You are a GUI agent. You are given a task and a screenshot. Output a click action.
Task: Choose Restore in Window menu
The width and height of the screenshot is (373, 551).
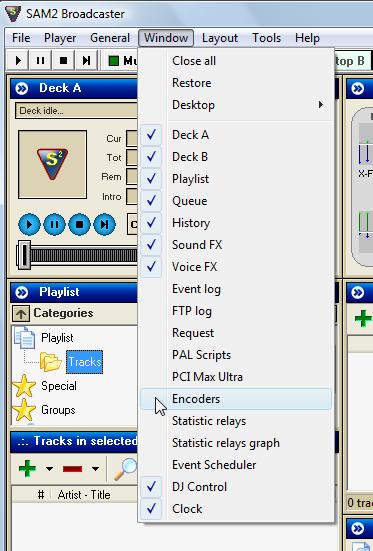click(236, 83)
